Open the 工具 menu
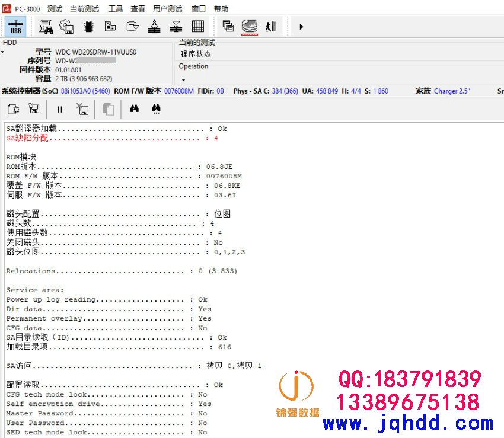504x438 pixels. click(116, 9)
